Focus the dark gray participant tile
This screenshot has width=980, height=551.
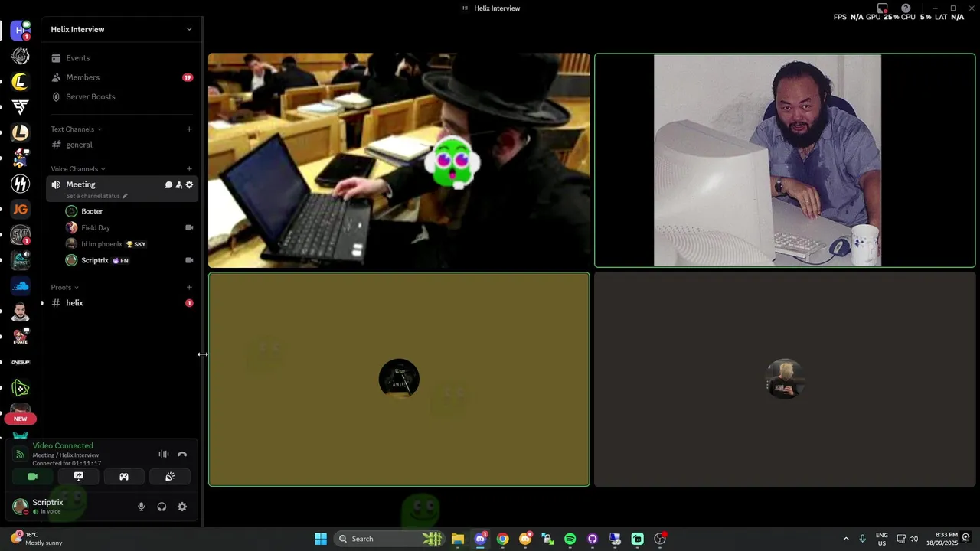(785, 380)
